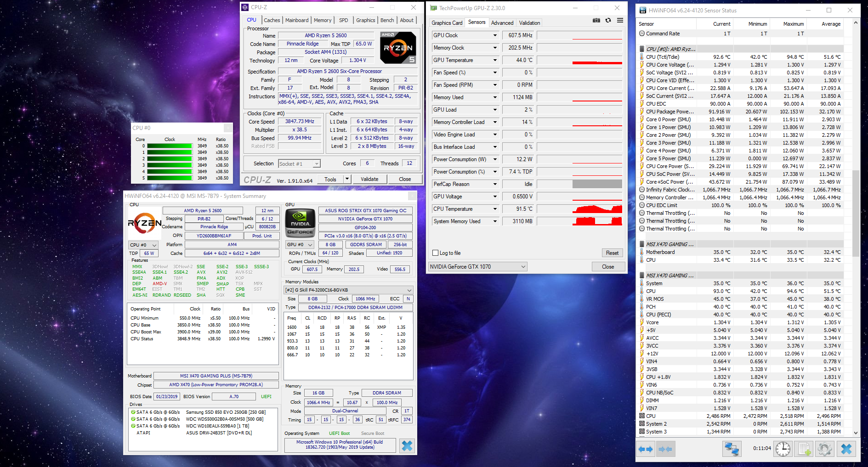Viewport: 868px width, 467px height.
Task: Click the scroll-up arrow in HWiNFO sensors
Action: click(x=855, y=23)
